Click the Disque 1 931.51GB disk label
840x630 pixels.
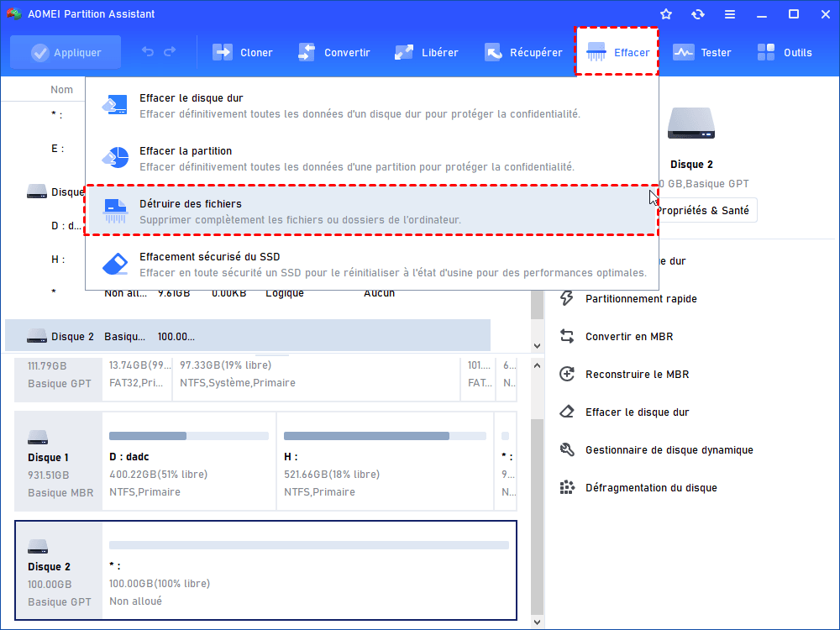coord(59,460)
